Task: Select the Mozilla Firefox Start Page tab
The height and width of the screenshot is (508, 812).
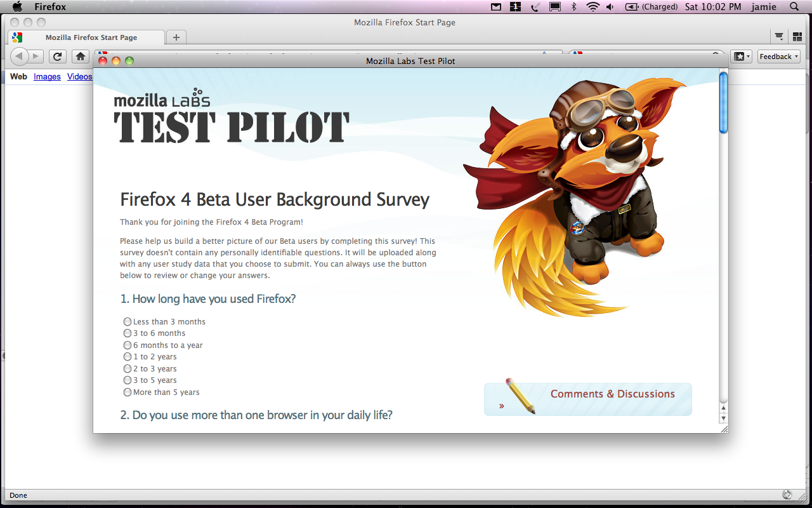Action: click(x=86, y=37)
